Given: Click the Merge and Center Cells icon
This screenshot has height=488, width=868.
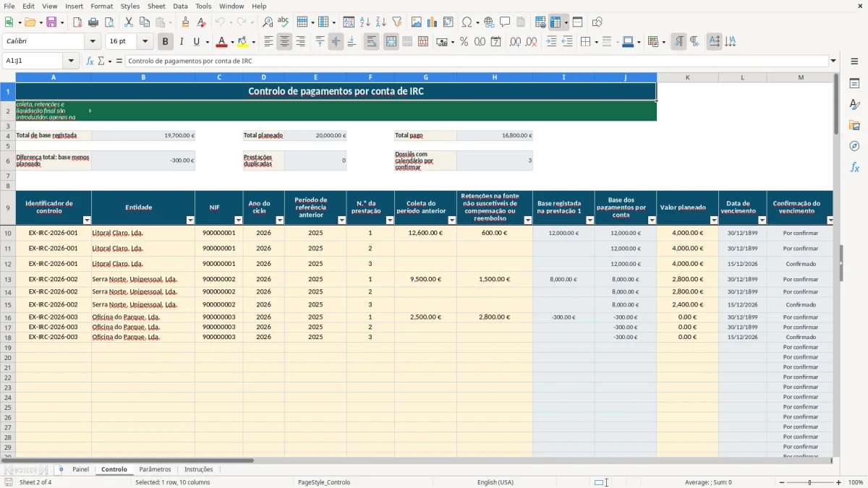Looking at the screenshot, I should pyautogui.click(x=391, y=42).
